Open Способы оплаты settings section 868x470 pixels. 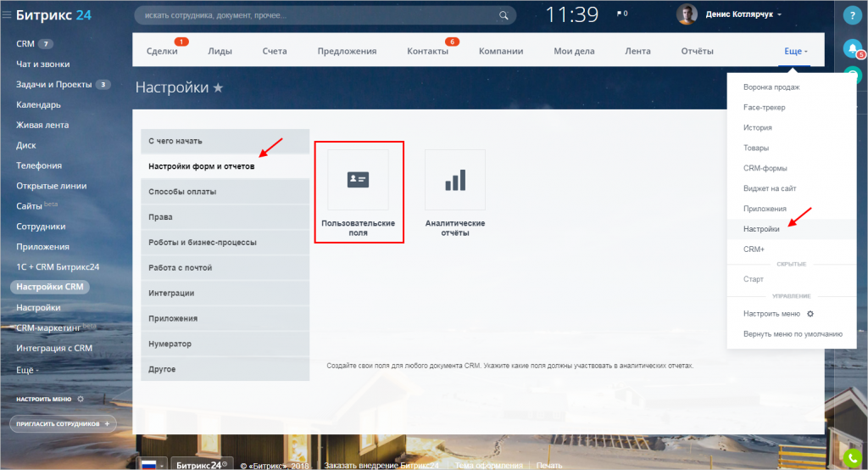225,192
